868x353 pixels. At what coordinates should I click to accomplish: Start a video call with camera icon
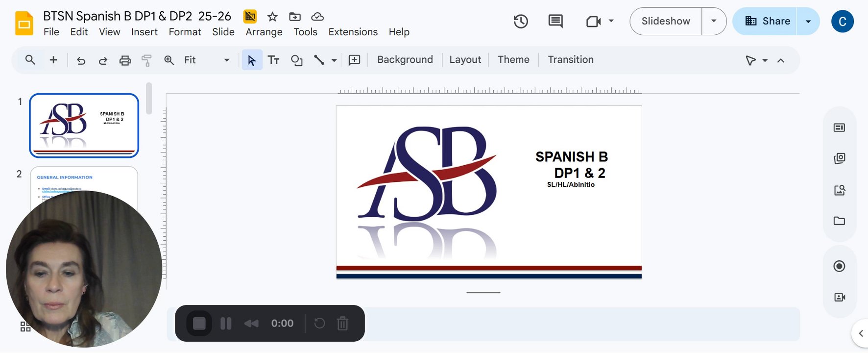[x=593, y=21]
